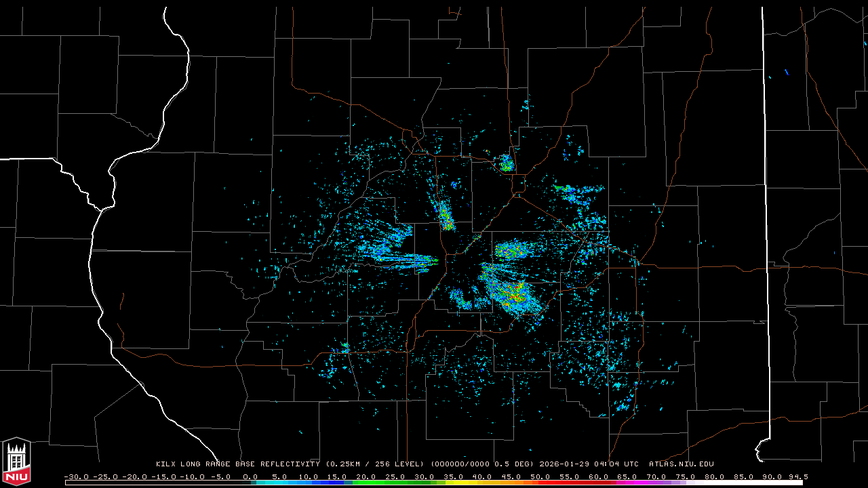Click the "-10.0" scale label
The width and height of the screenshot is (868, 488).
pyautogui.click(x=192, y=476)
